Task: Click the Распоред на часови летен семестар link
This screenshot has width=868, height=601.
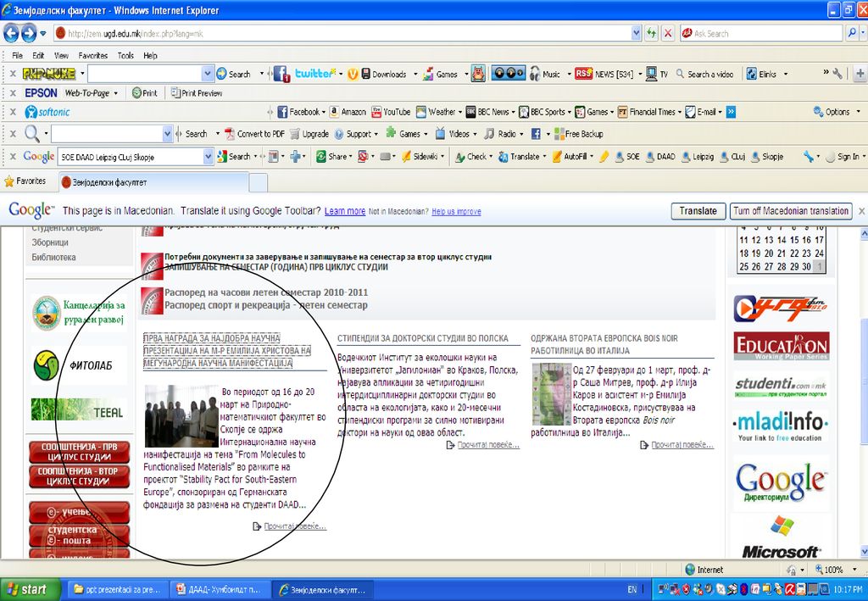Action: [265, 292]
